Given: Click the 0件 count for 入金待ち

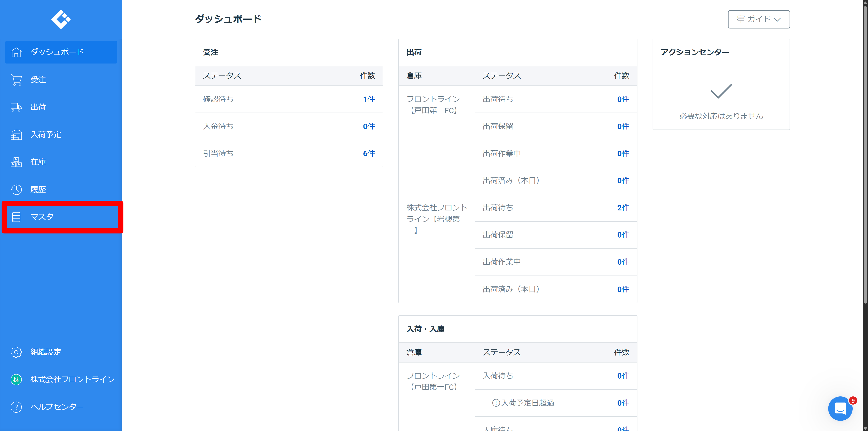Looking at the screenshot, I should coord(369,126).
